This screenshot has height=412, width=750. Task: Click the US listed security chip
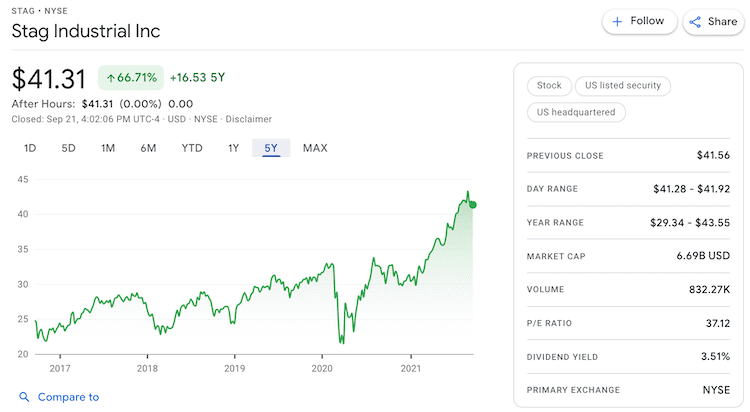[x=623, y=86]
